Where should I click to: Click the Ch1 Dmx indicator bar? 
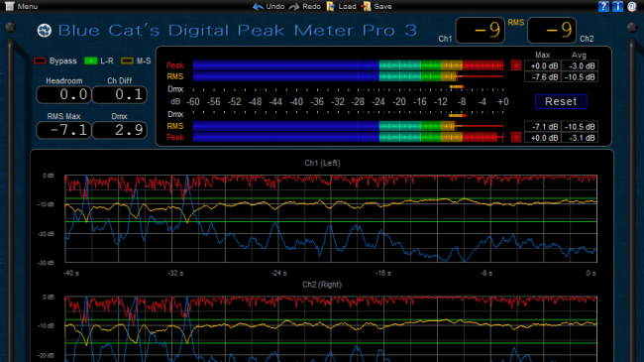tap(457, 87)
